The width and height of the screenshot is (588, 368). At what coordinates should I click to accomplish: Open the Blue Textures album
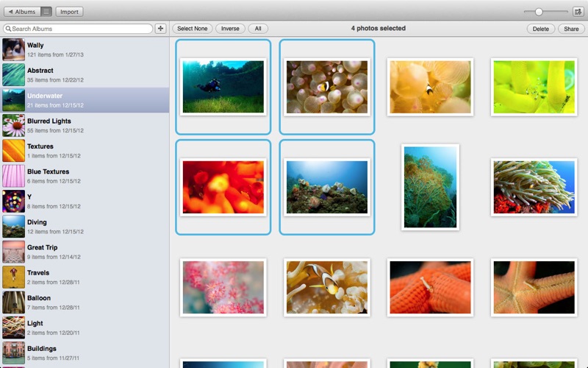coord(85,176)
